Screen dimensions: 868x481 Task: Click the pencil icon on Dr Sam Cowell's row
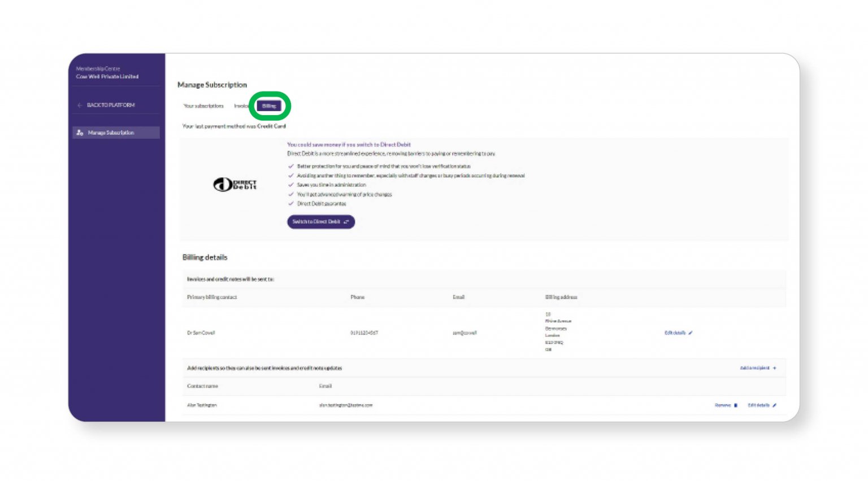tap(691, 333)
